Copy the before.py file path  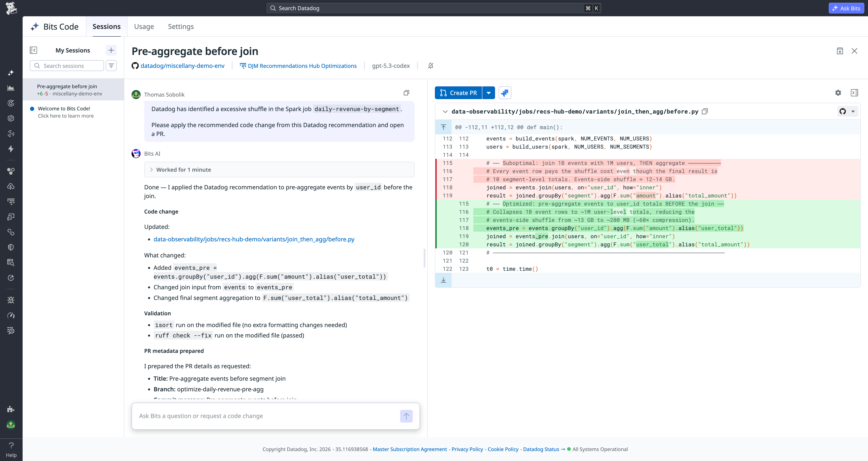pos(705,112)
